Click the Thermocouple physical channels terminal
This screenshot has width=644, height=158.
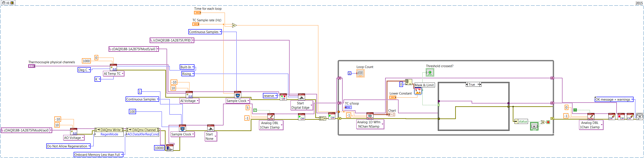32,66
